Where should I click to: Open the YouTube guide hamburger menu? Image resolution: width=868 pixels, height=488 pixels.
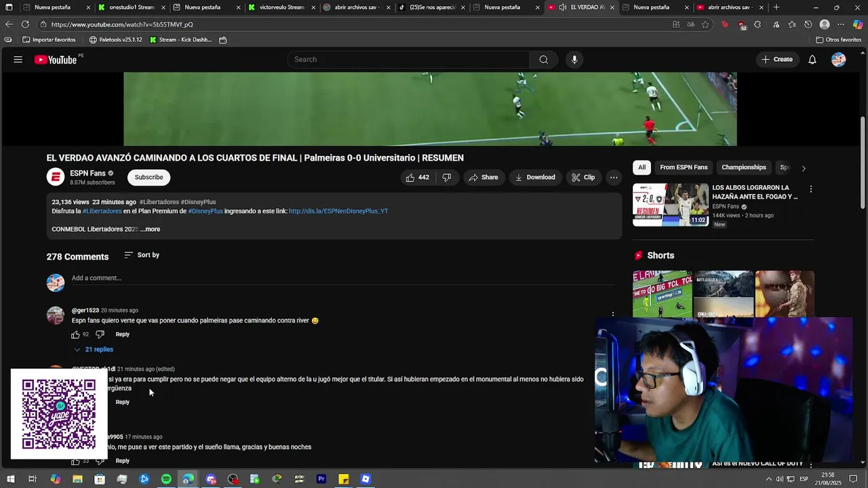point(18,60)
